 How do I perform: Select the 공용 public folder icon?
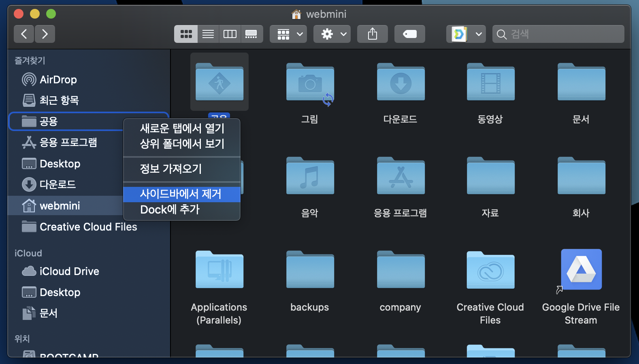pos(219,82)
